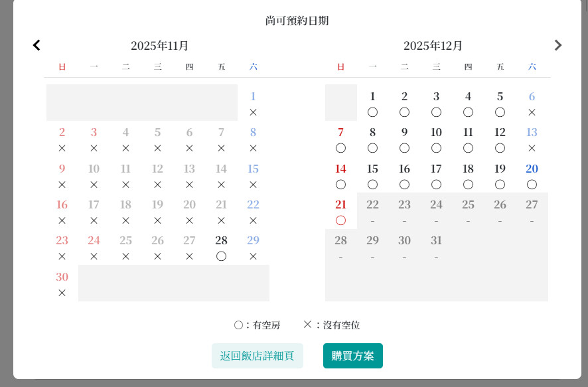Choose December 3 on the calendar
The image size is (588, 387).
pos(436,96)
